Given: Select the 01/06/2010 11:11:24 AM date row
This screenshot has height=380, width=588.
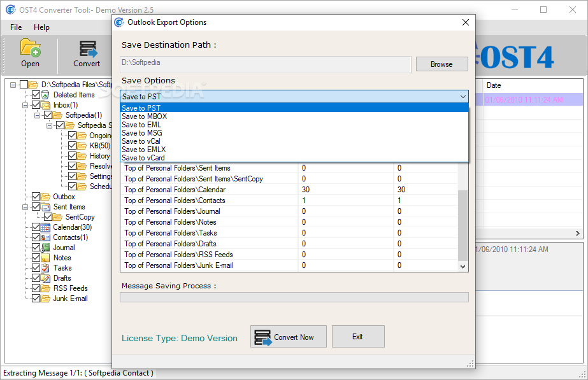Looking at the screenshot, I should [529, 100].
